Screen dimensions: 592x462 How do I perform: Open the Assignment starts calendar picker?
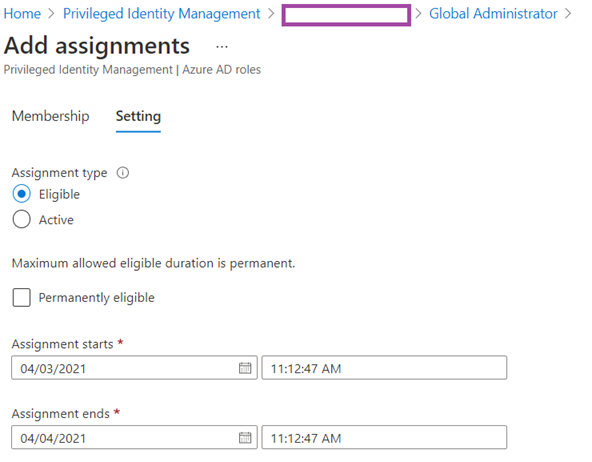point(245,368)
